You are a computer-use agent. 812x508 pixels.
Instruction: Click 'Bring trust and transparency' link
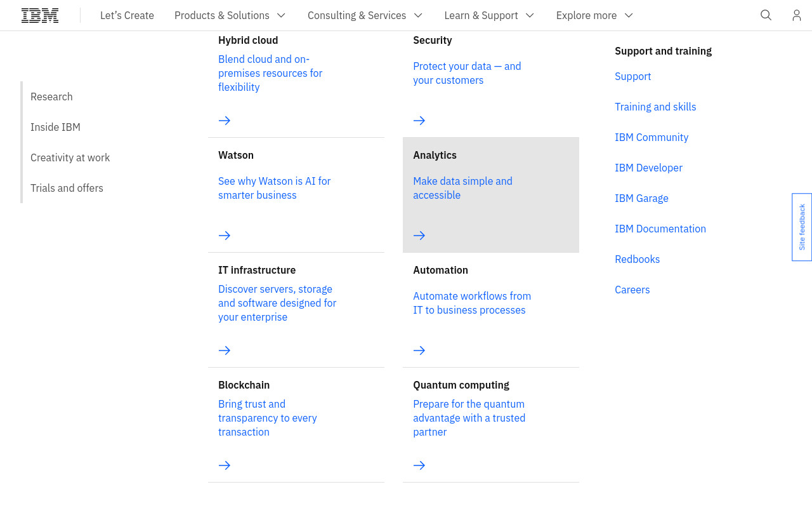point(268,418)
